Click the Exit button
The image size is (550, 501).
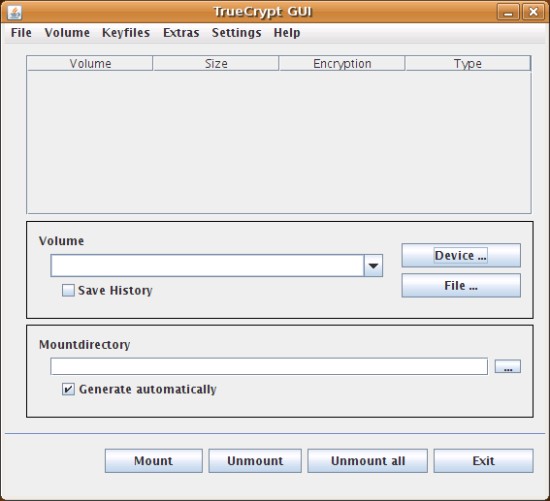[x=483, y=461]
